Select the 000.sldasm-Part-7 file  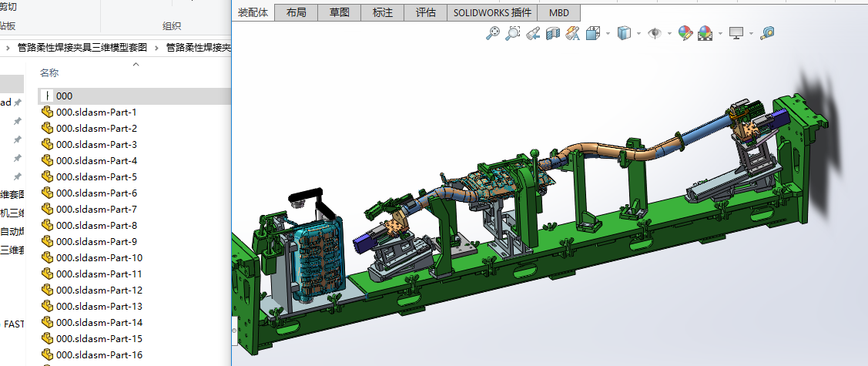96,210
